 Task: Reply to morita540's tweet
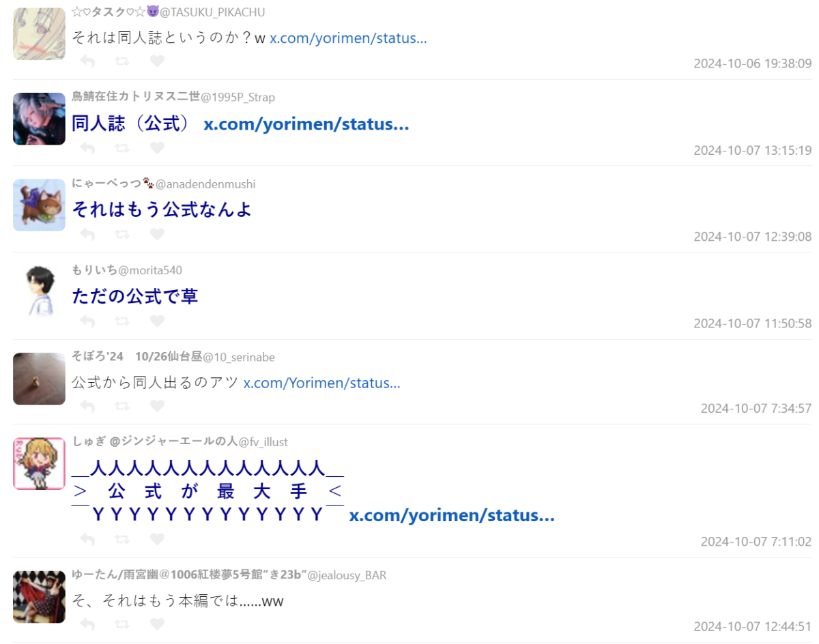coord(87,321)
